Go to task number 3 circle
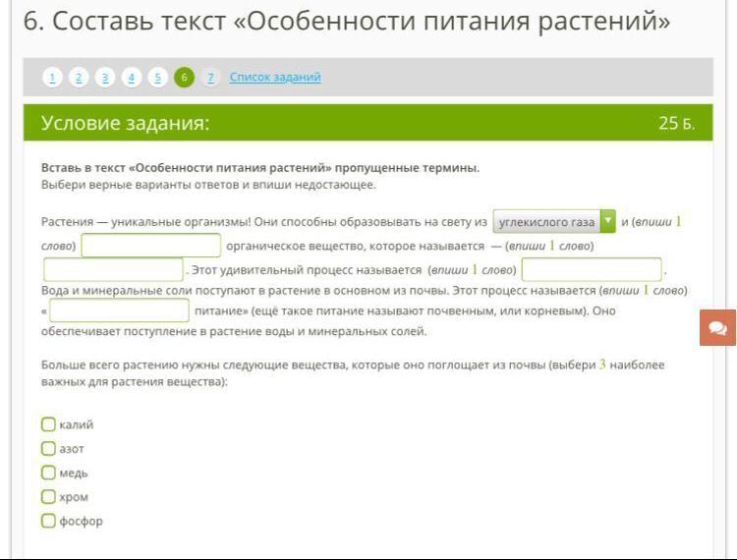Image resolution: width=737 pixels, height=560 pixels. coord(105,78)
